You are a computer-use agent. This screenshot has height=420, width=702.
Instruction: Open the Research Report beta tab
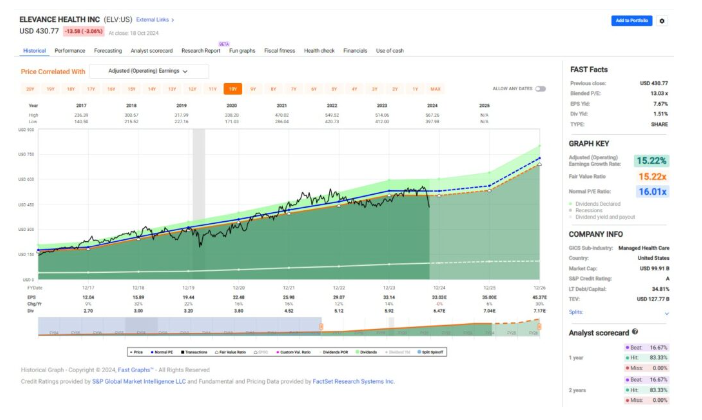pyautogui.click(x=201, y=51)
